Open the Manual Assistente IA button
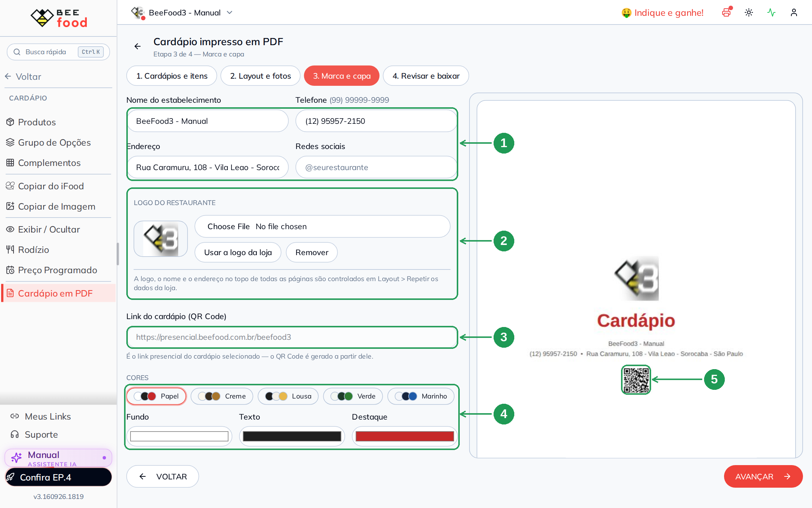This screenshot has width=812, height=508. point(58,458)
